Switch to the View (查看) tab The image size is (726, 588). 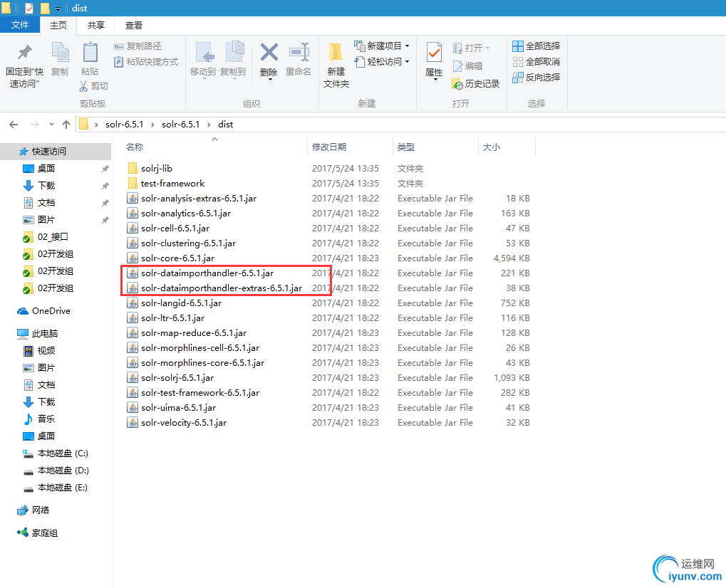134,26
